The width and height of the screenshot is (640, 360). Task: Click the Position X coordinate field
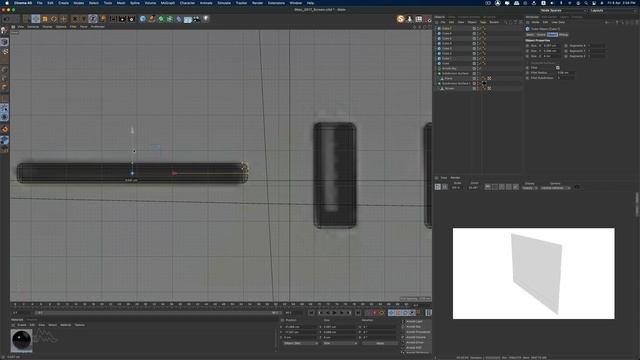[300, 327]
